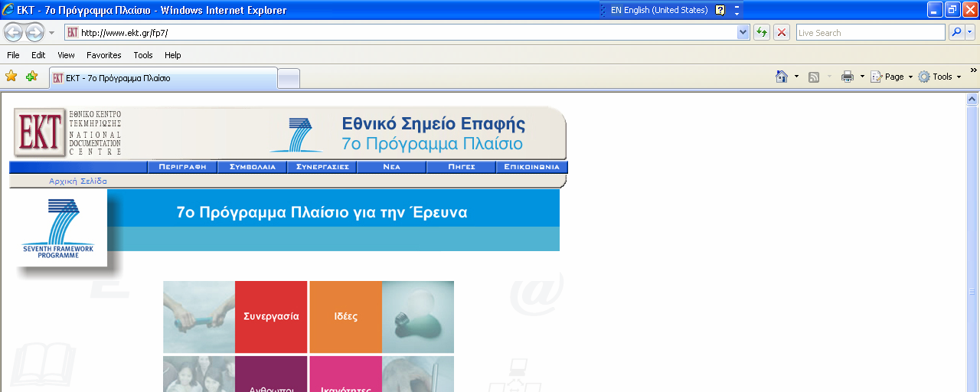
Task: Select the orange Ιδέες tile
Action: click(x=345, y=316)
